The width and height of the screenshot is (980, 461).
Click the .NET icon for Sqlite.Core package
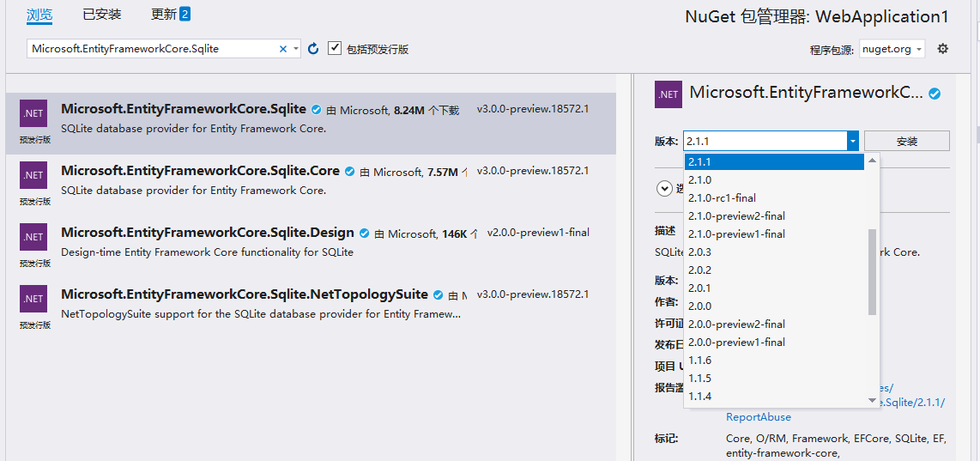(x=33, y=175)
